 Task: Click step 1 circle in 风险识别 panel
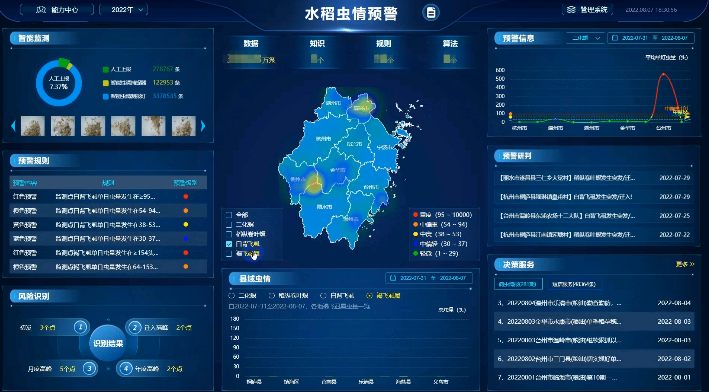(x=81, y=327)
